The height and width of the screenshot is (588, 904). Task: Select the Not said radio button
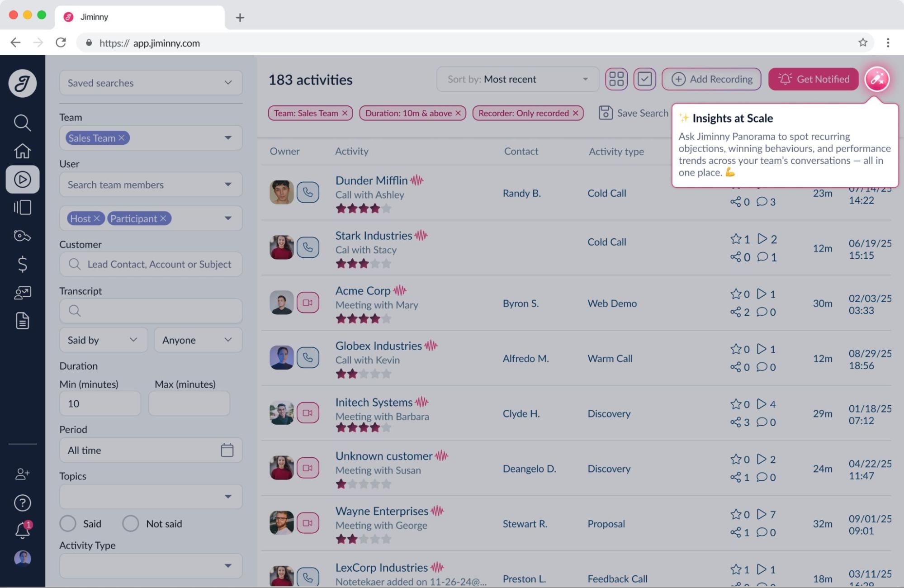point(130,523)
